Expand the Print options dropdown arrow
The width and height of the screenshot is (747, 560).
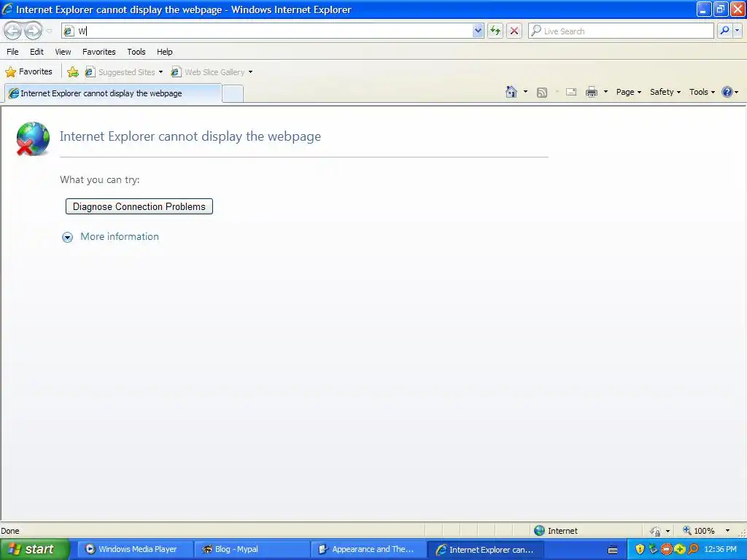[x=605, y=92]
